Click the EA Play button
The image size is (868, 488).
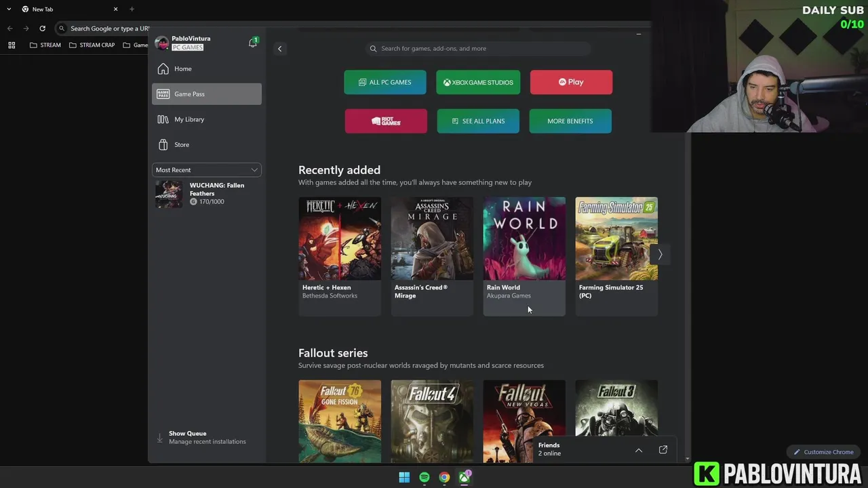click(571, 82)
